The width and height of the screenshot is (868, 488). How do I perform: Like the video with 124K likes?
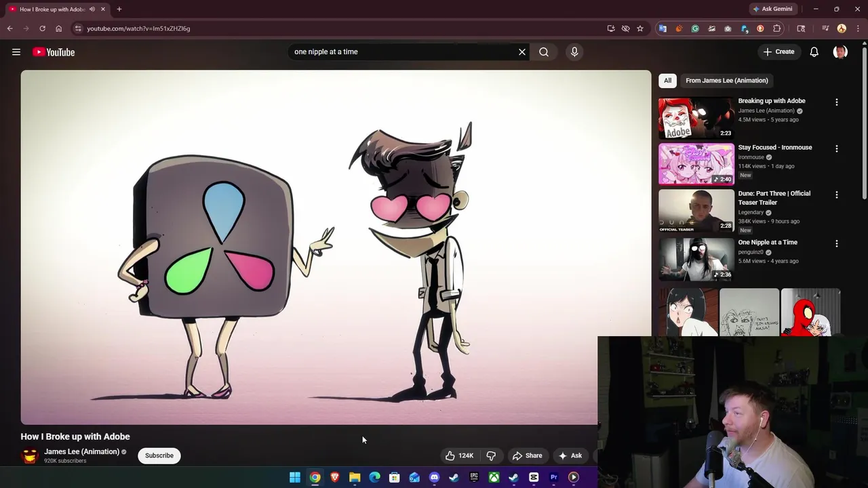(x=459, y=455)
